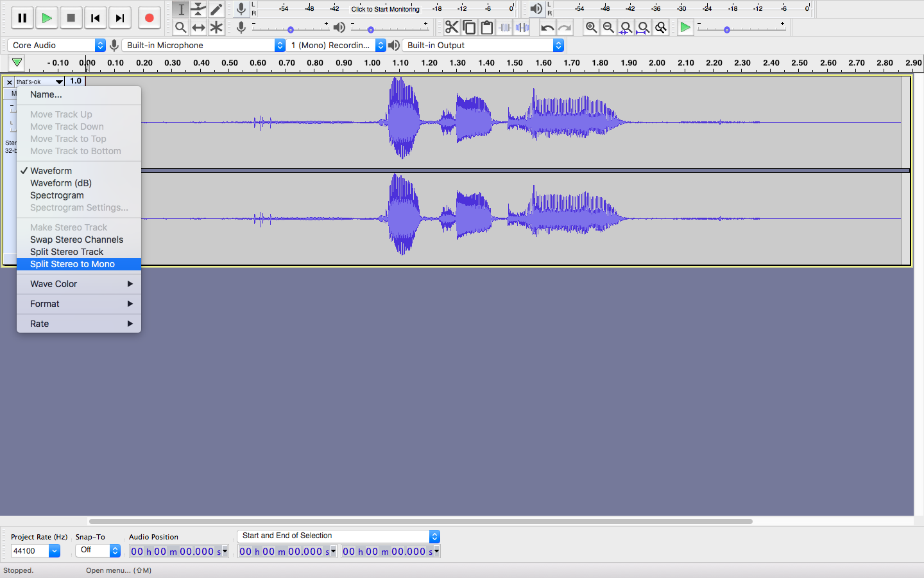Expand the Wave Color submenu
This screenshot has width=924, height=578.
point(79,284)
